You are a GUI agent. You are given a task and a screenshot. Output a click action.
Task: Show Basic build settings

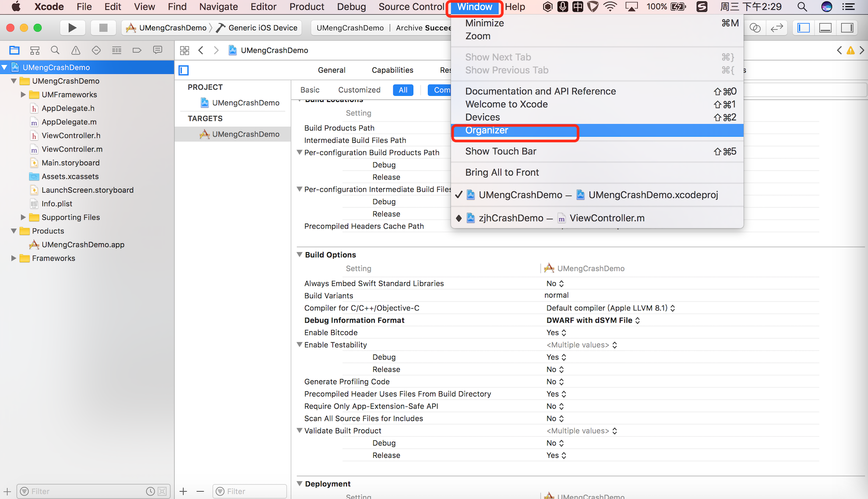[310, 90]
